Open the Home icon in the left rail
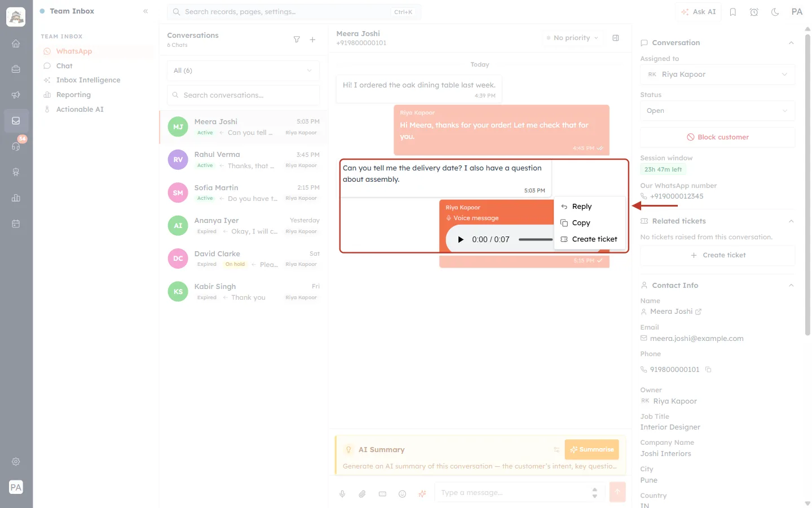This screenshot has width=812, height=508. pyautogui.click(x=16, y=43)
